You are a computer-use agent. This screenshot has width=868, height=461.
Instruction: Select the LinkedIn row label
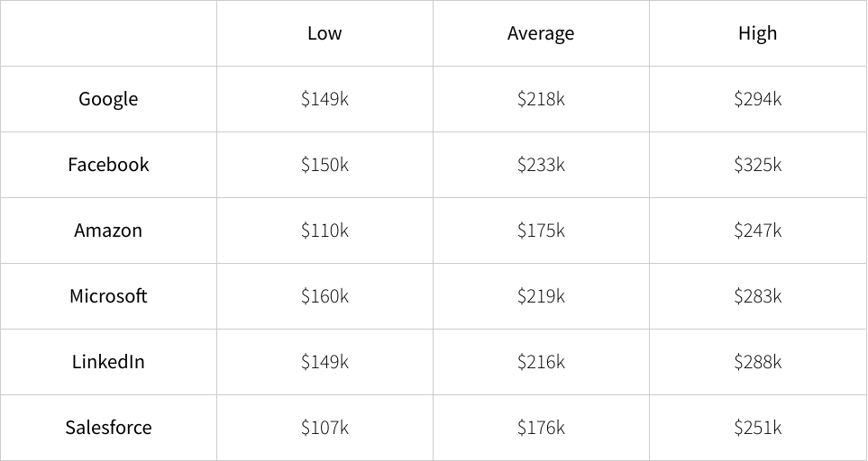coord(108,362)
